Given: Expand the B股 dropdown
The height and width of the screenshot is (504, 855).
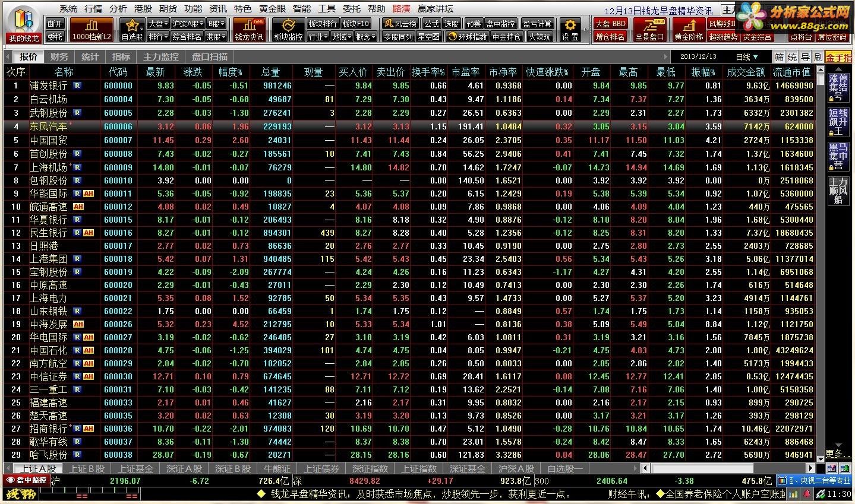Looking at the screenshot, I should point(216,24).
